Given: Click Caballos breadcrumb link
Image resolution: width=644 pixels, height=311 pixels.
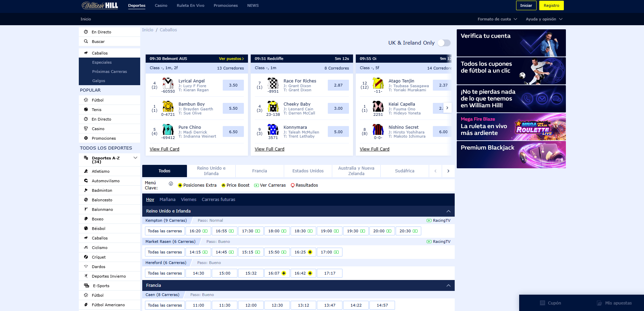Looking at the screenshot, I should pyautogui.click(x=168, y=30).
